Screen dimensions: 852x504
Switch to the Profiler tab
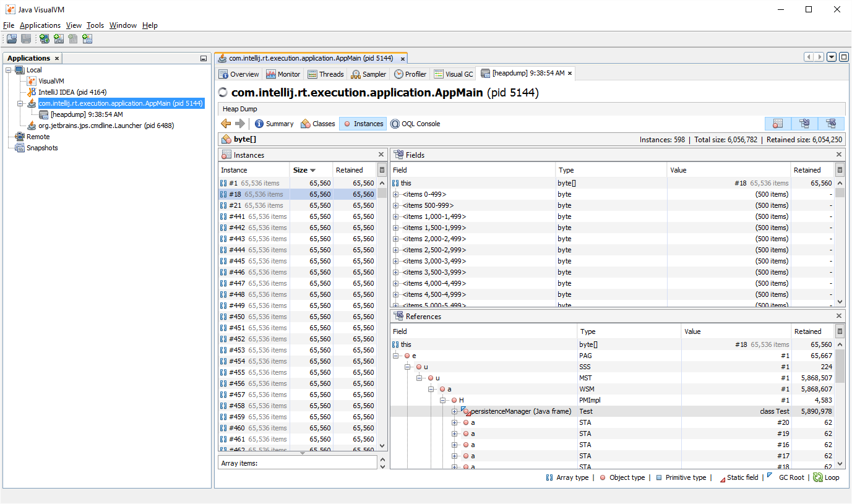(x=411, y=74)
